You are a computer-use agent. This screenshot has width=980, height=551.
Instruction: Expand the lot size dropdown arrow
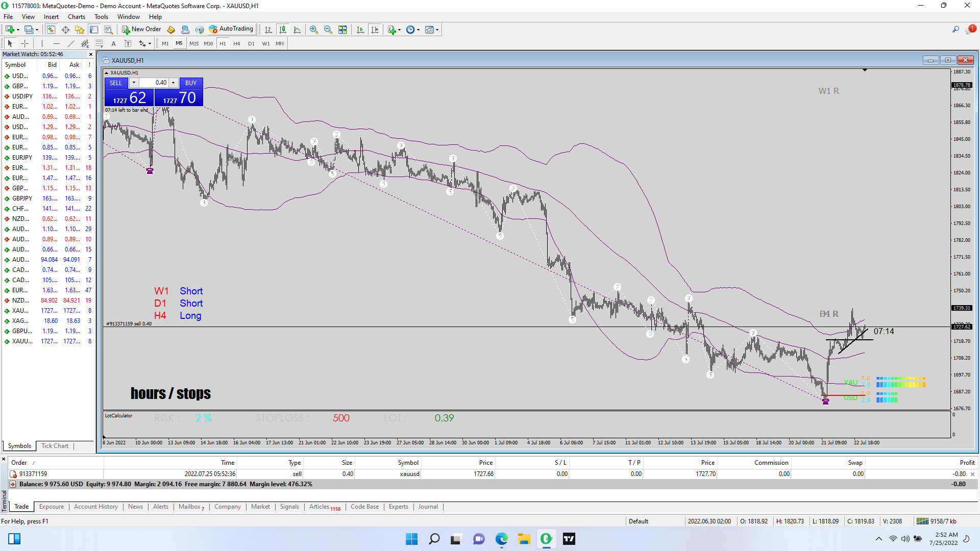(x=134, y=83)
